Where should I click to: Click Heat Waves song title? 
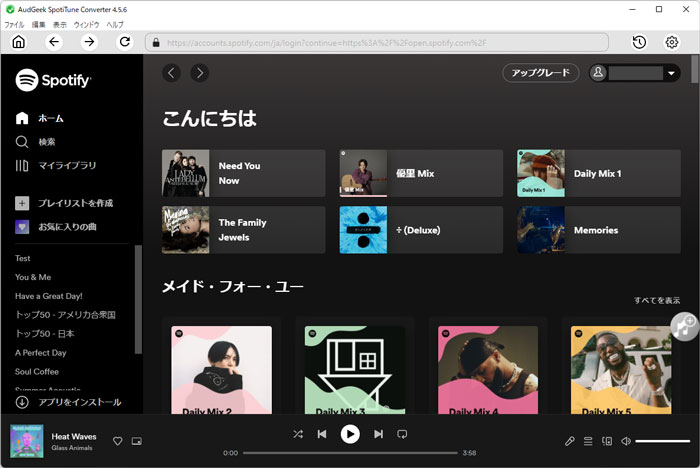click(x=74, y=436)
